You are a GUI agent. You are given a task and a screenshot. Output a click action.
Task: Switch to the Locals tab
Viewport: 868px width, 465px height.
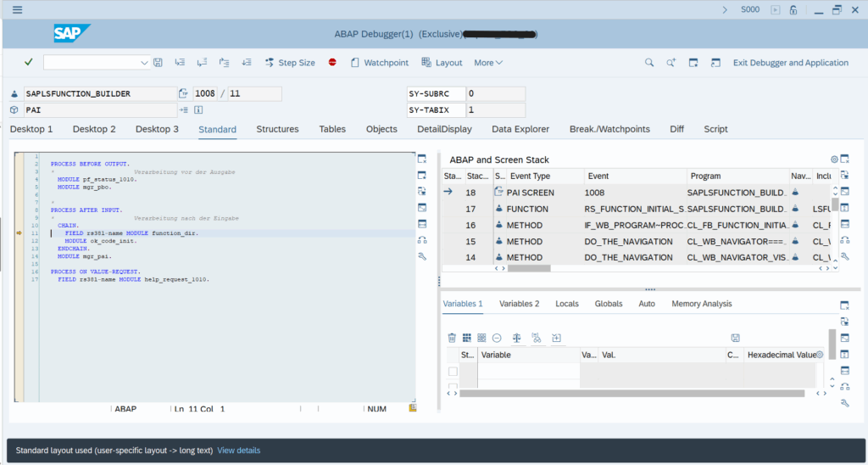pos(567,304)
